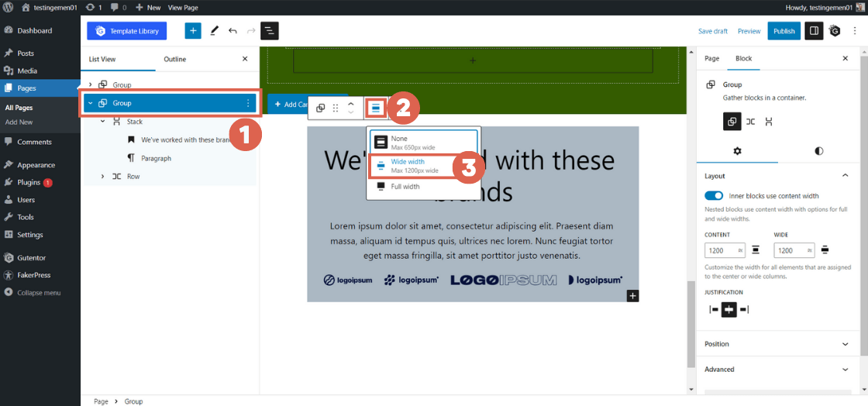
Task: Click the Content width input field
Action: point(718,250)
